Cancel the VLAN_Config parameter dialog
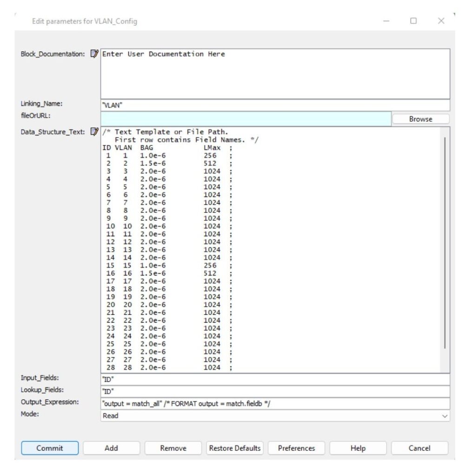 (419, 448)
